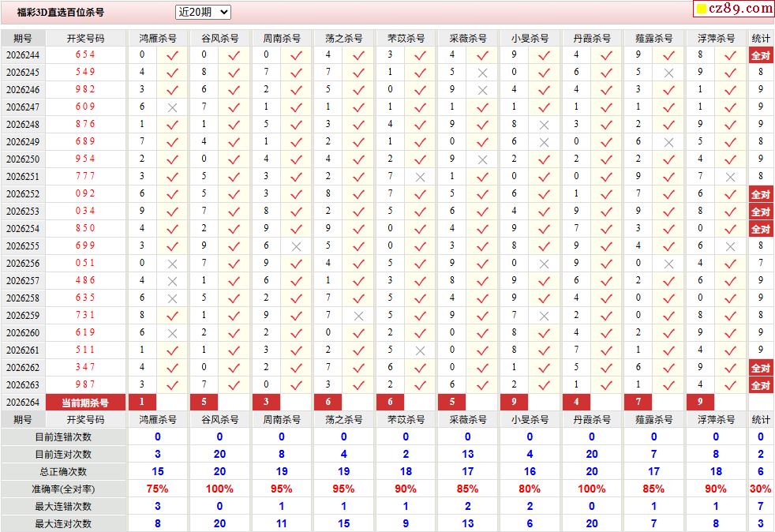
Task: Click the X mark for 鸿雁杀号 in row 2026247
Action: coord(172,107)
